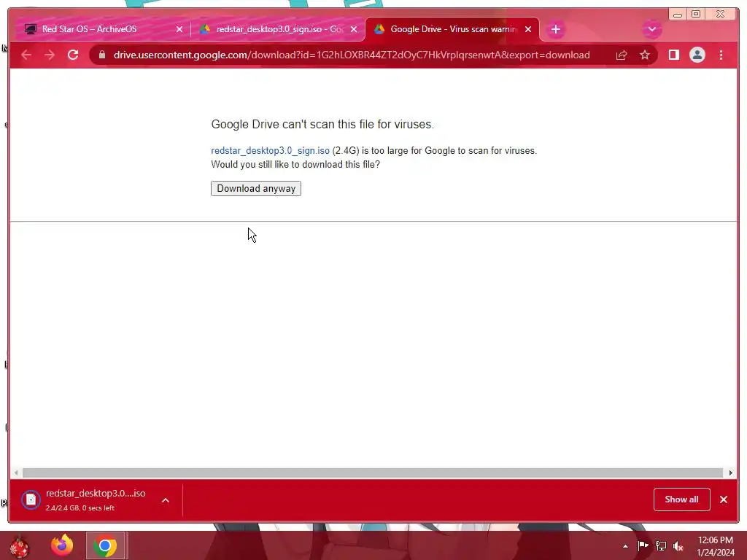Close the downloads bar
Viewport: 747px width, 560px height.
(x=724, y=499)
